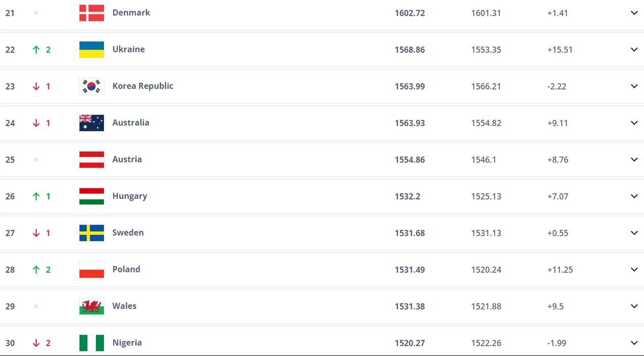Open the Hungary team name link
Viewport: 644px width, 356px height.
pyautogui.click(x=130, y=196)
